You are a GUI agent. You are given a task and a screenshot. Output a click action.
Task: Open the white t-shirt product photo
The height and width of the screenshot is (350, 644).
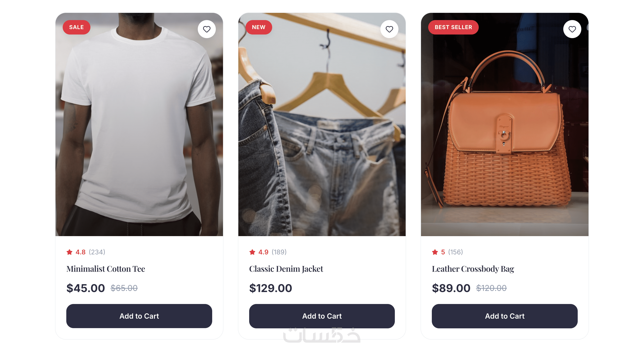click(139, 124)
